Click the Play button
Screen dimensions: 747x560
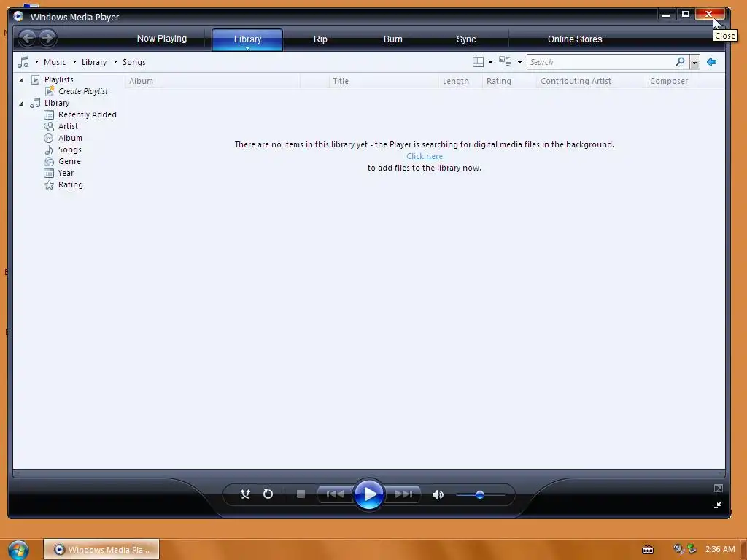pyautogui.click(x=368, y=494)
